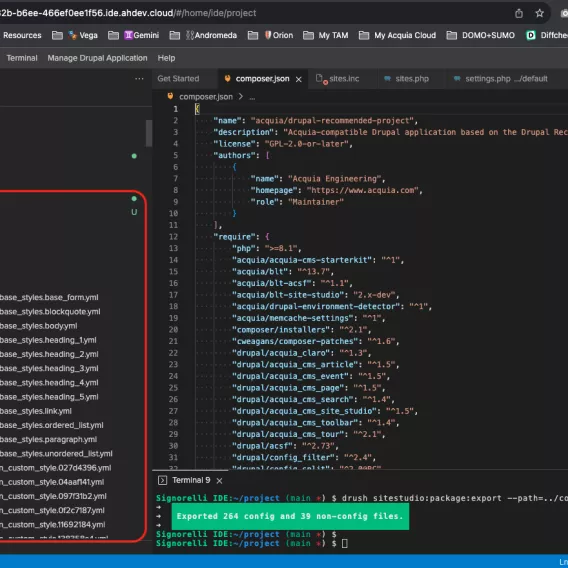Click the untracked U status marker
This screenshot has width=568, height=568.
134,212
